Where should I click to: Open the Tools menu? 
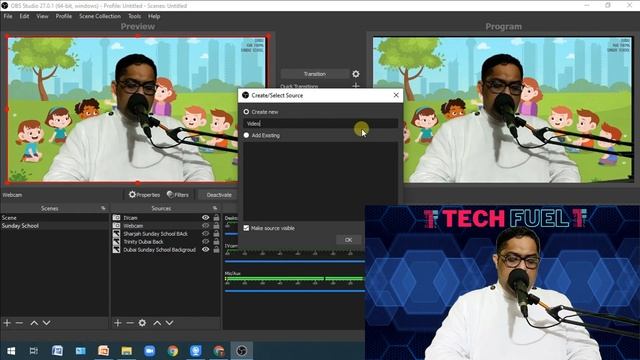[134, 16]
